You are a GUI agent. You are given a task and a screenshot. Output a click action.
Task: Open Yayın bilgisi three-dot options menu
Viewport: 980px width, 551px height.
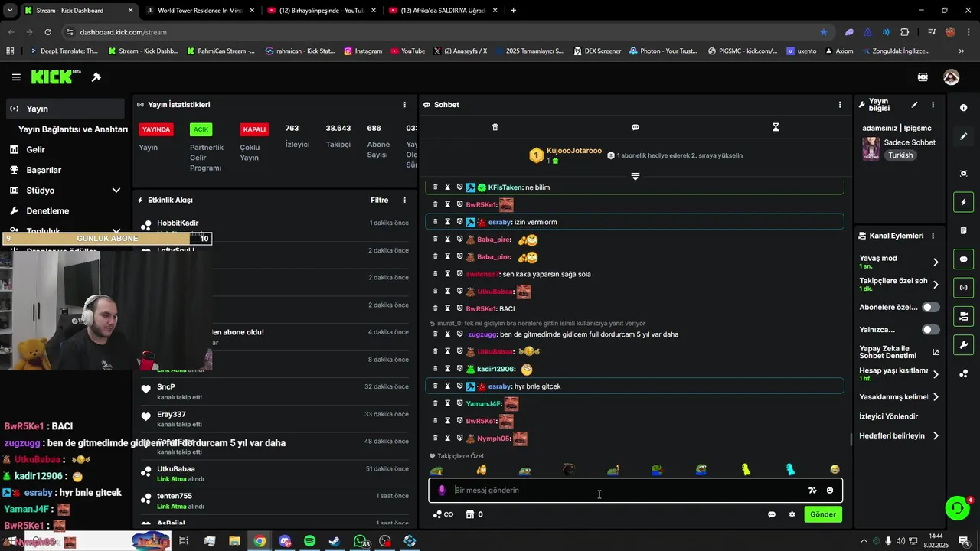tap(933, 105)
